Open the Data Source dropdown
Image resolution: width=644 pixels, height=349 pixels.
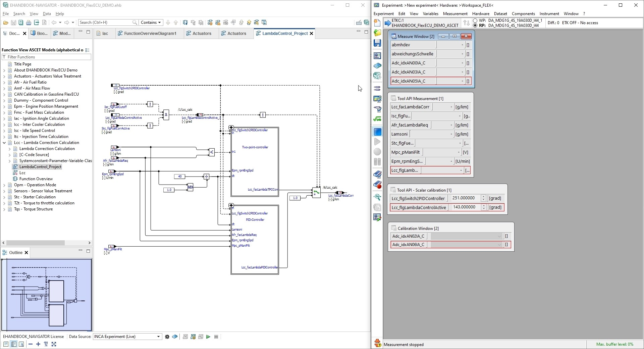[158, 337]
